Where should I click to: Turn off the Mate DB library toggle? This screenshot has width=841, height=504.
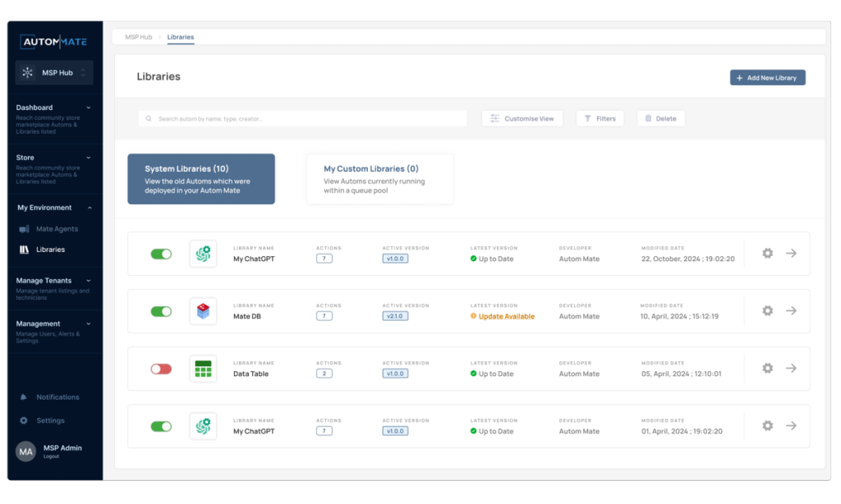tap(161, 311)
